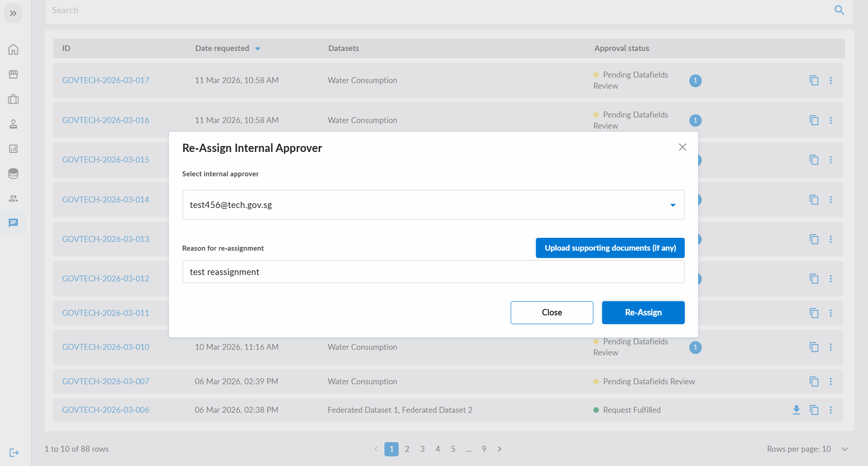Click the Re-Assign button
This screenshot has height=466, width=868.
[643, 313]
